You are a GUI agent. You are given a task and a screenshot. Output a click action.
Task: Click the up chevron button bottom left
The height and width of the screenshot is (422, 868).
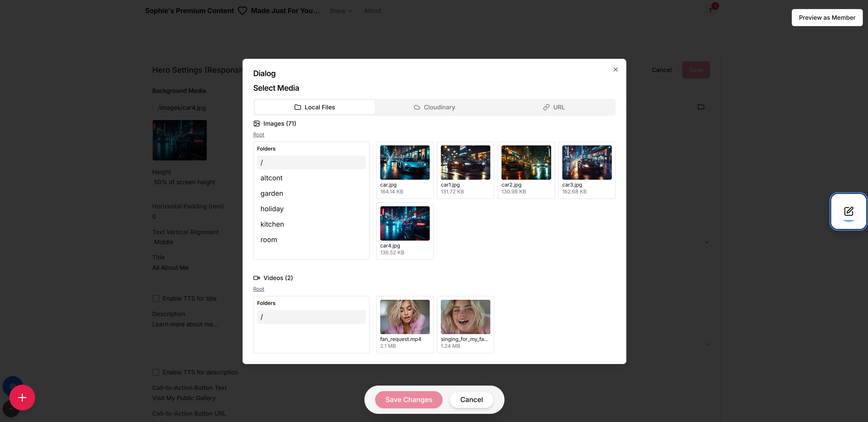click(x=11, y=409)
